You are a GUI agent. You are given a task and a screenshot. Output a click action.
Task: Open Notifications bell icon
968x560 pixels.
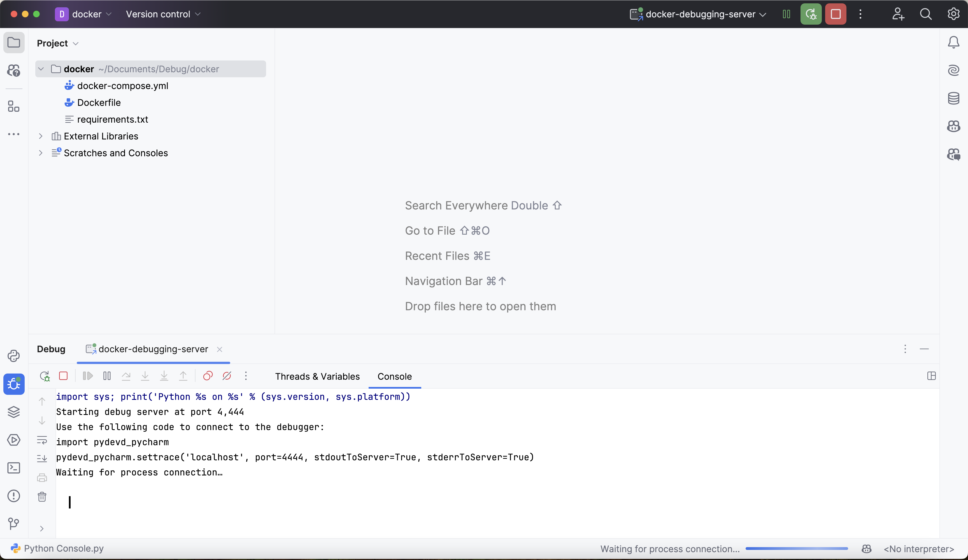click(953, 42)
